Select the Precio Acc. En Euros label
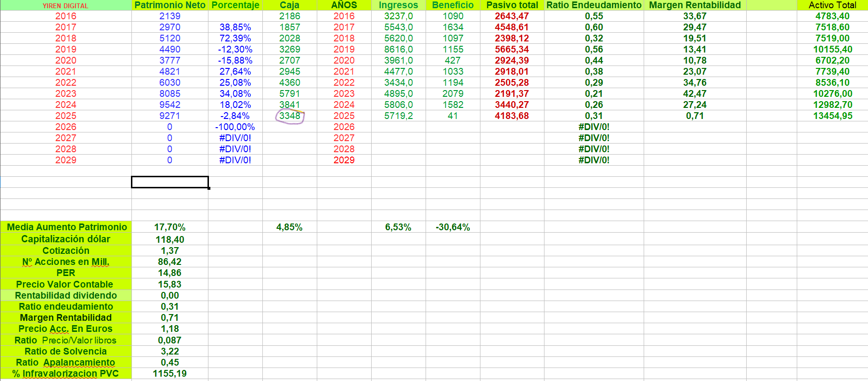This screenshot has height=381, width=868. [66, 328]
